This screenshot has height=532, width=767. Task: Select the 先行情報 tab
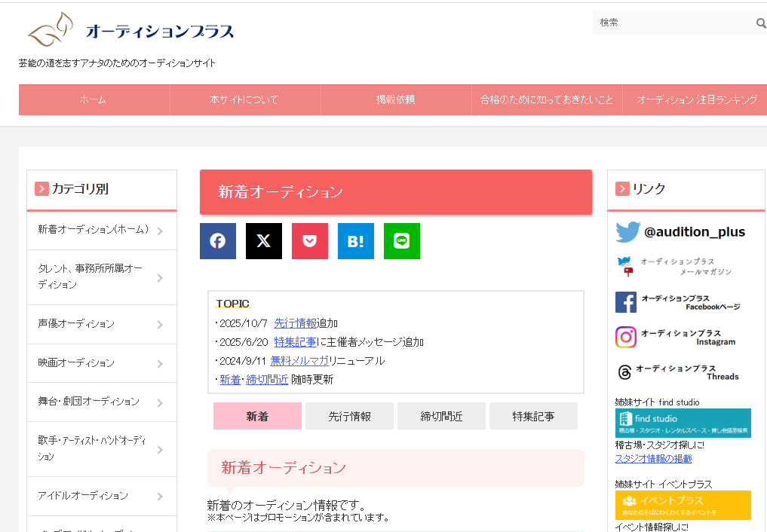[x=349, y=416]
